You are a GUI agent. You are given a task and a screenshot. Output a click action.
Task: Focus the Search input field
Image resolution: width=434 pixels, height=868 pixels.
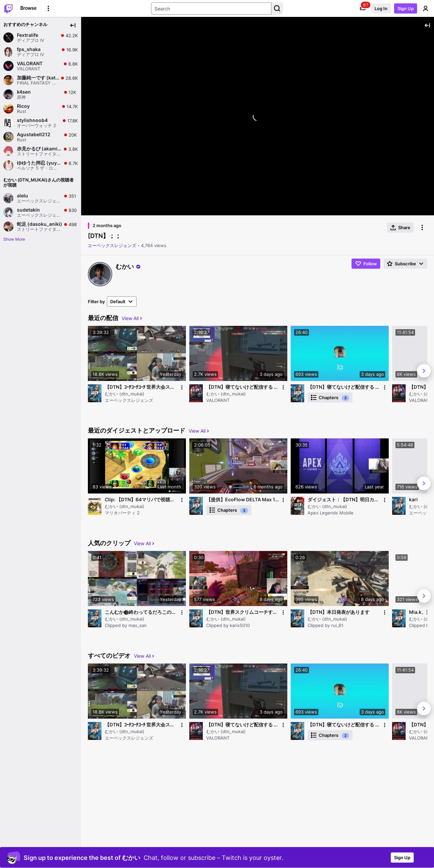click(x=211, y=8)
